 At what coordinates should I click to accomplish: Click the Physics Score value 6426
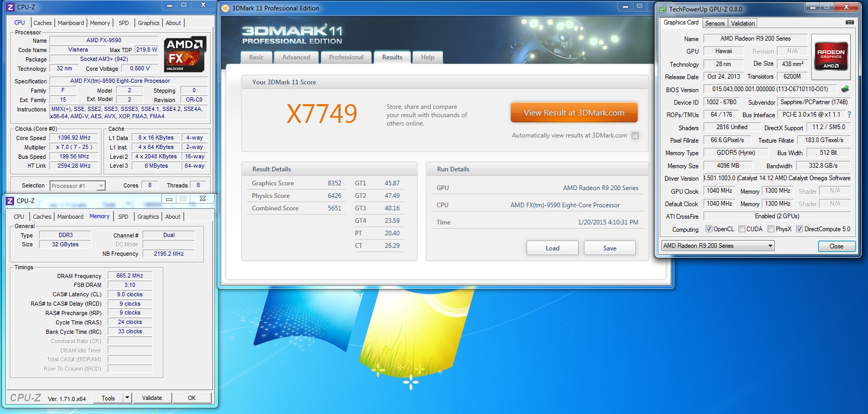click(x=335, y=196)
